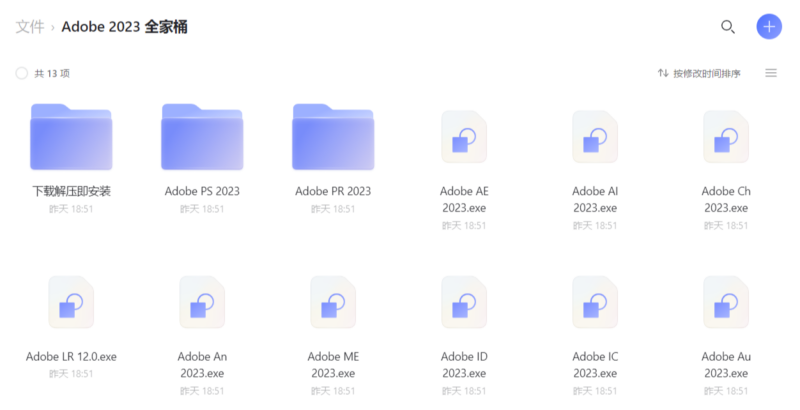Screen dimensions: 800x410
Task: Select the Adobe AI 2023.exe file icon
Action: click(x=595, y=137)
